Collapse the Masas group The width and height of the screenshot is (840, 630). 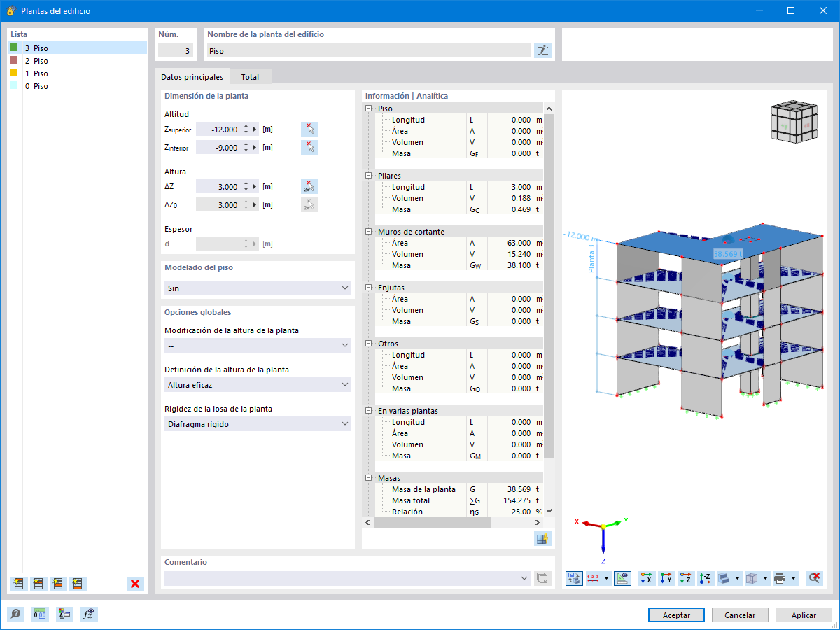[369, 478]
